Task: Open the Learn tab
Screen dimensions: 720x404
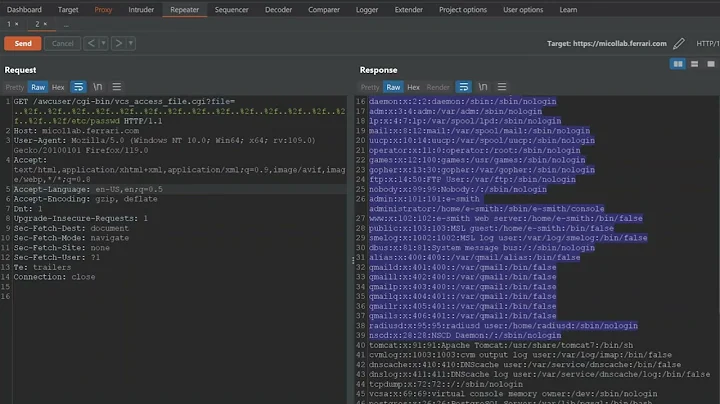Action: (x=568, y=10)
